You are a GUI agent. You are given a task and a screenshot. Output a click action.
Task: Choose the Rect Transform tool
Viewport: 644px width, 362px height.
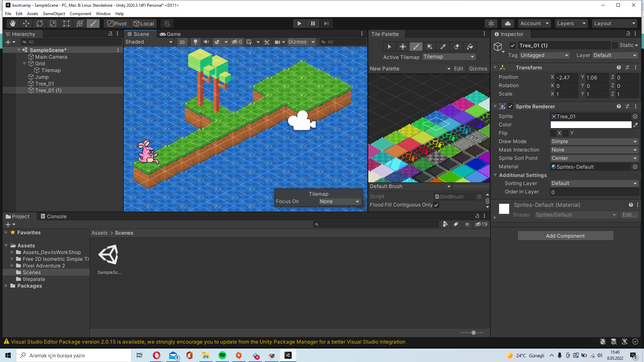(66, 23)
